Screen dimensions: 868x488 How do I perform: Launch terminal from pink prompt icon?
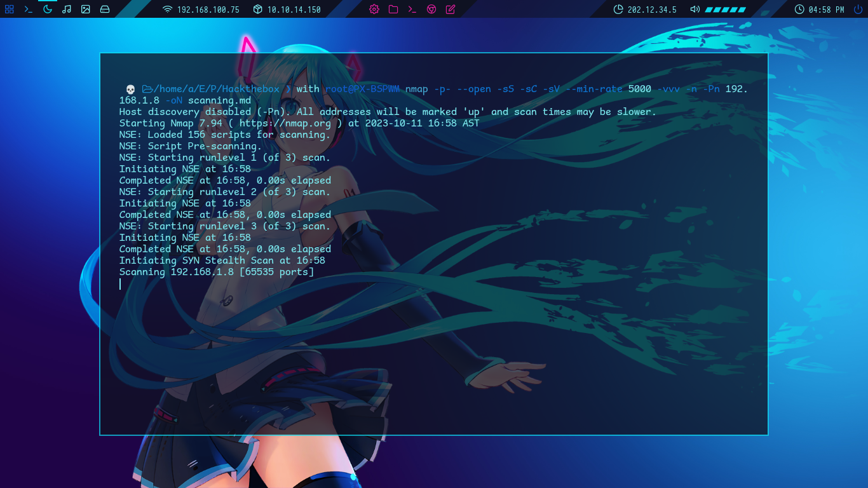tap(412, 9)
